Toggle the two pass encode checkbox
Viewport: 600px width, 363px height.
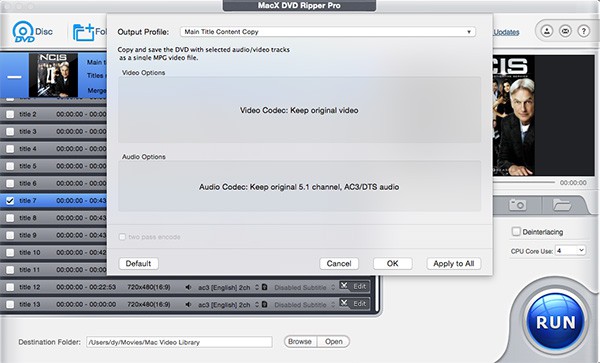[122, 237]
